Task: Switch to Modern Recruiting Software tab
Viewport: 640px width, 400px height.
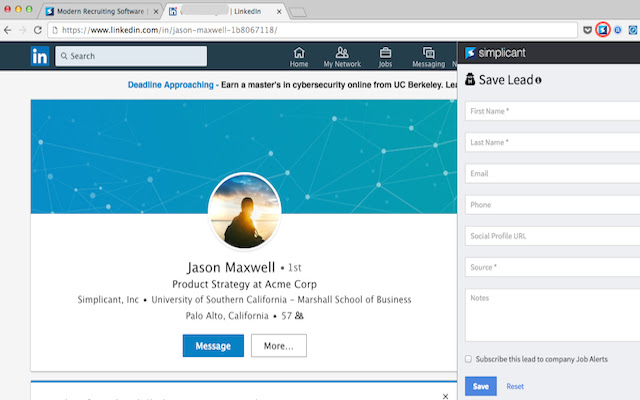Action: coord(100,11)
